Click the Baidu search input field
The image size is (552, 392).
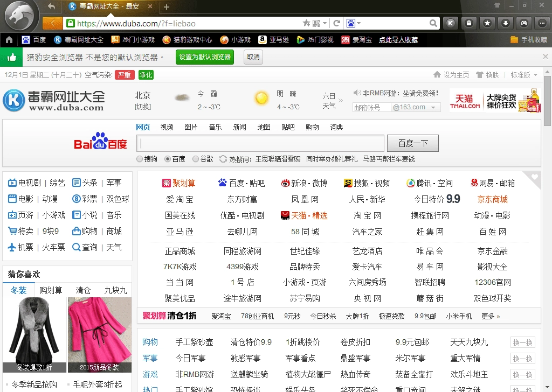(260, 143)
